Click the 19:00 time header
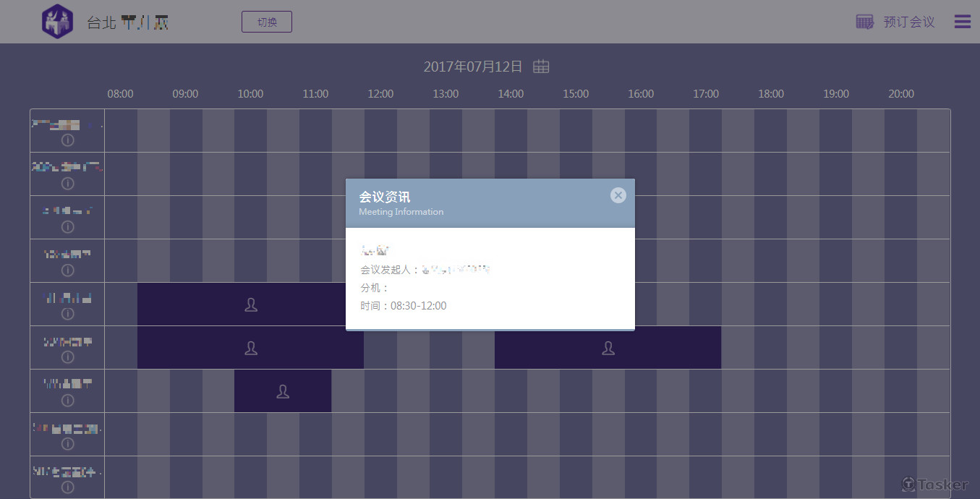980x499 pixels. tap(836, 94)
